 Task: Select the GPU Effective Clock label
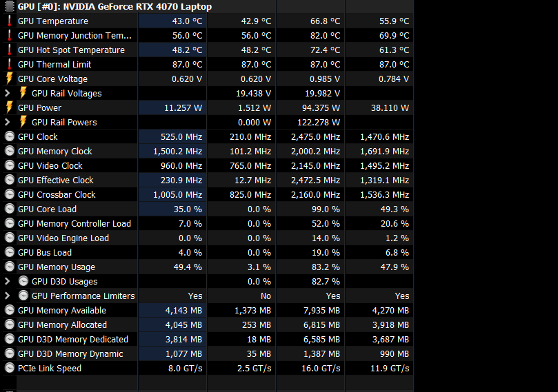pyautogui.click(x=55, y=180)
